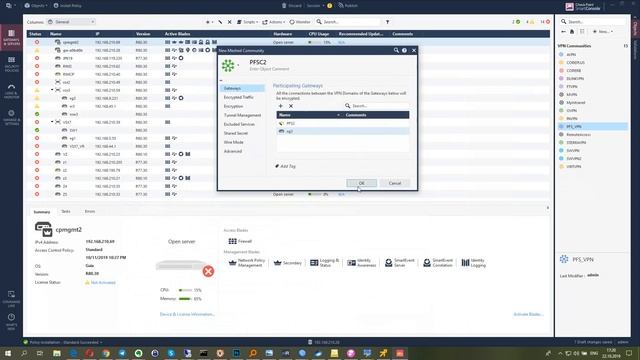Click in dialog gateways search field
The width and height of the screenshot is (640, 360).
[x=376, y=106]
